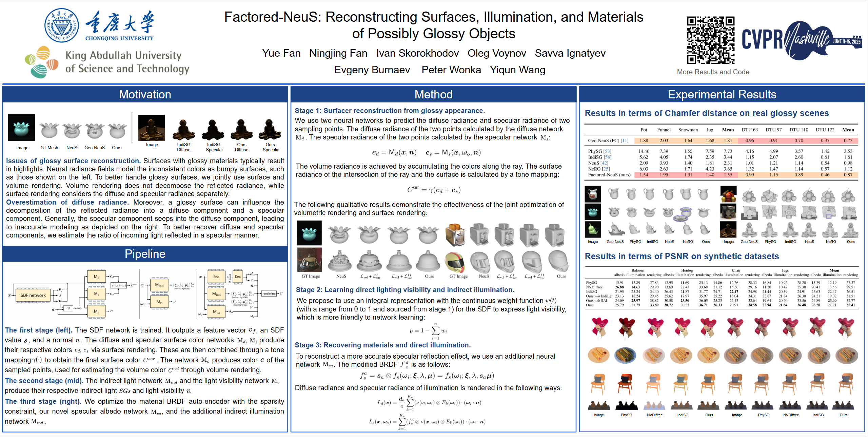Open the Method section header
Viewport: 868px width, 437px height.
(433, 94)
